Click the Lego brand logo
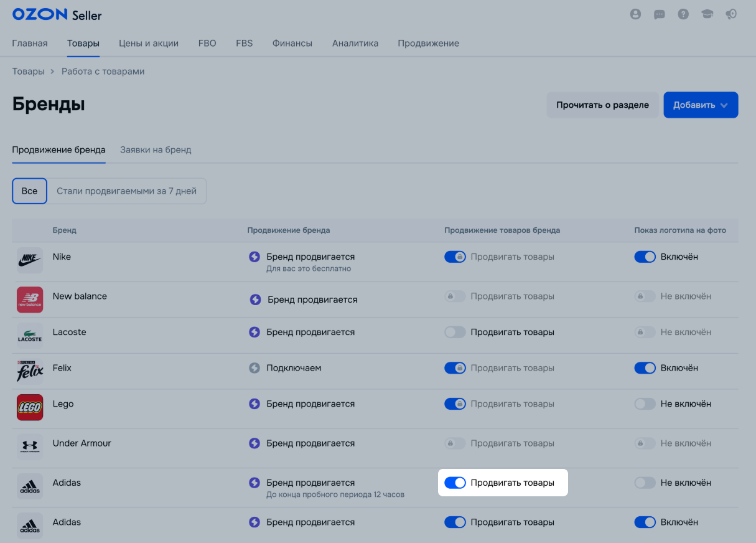Image resolution: width=756 pixels, height=543 pixels. (x=30, y=407)
